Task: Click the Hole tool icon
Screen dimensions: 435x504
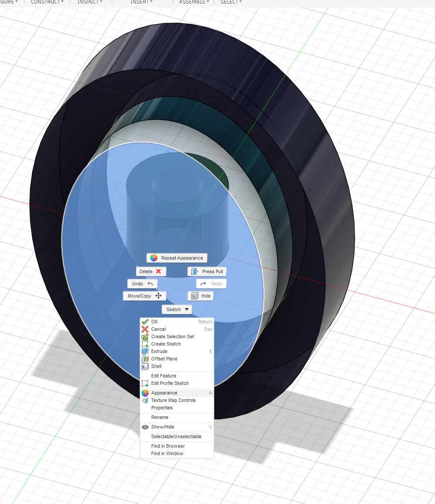Action: [194, 296]
